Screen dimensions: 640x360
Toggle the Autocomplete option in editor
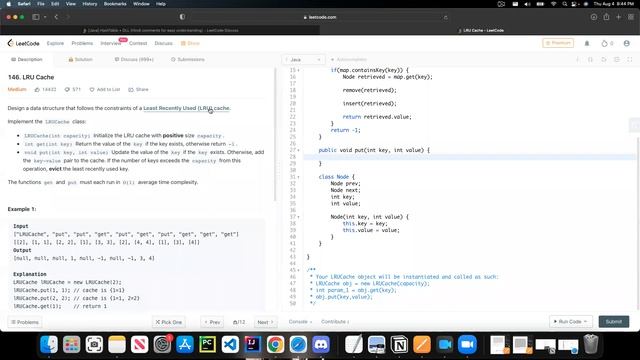[x=349, y=60]
